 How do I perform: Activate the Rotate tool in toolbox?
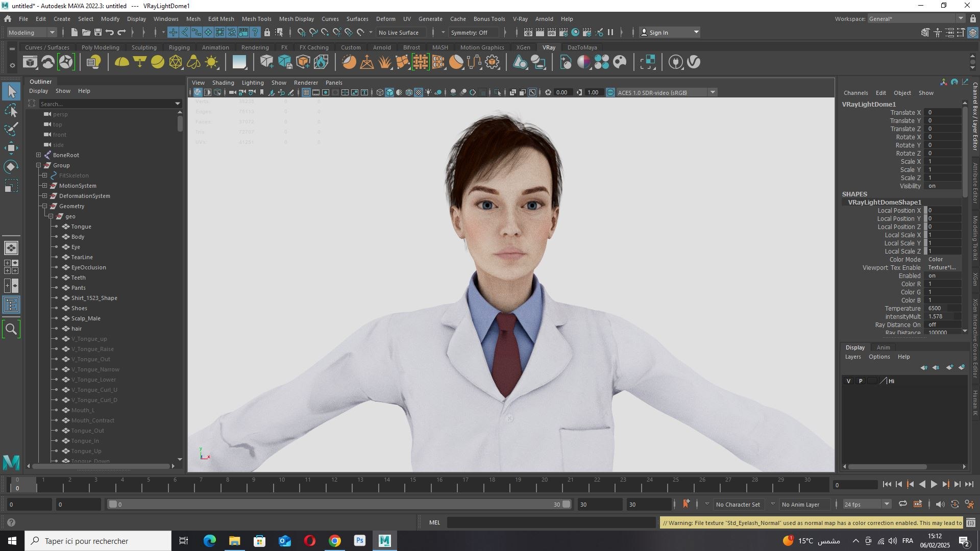pyautogui.click(x=11, y=167)
